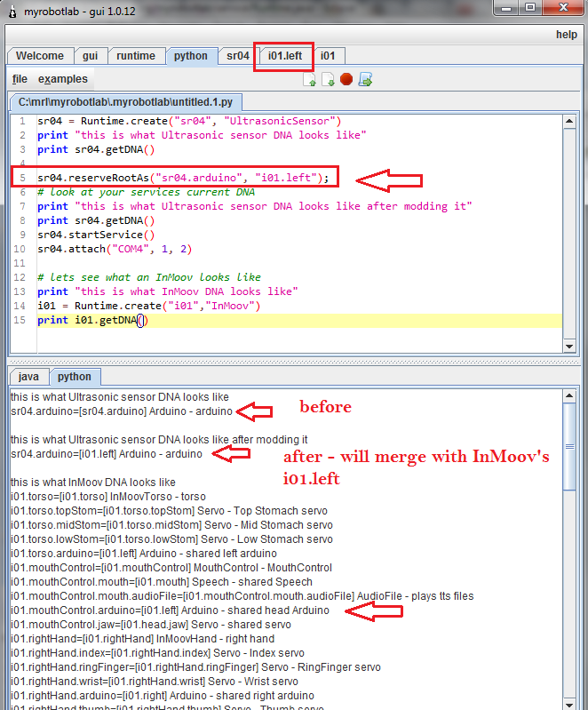Click console line 'sr04.arduino=[i01.left] Arduino - arduino'
588x710 pixels.
coord(107,454)
